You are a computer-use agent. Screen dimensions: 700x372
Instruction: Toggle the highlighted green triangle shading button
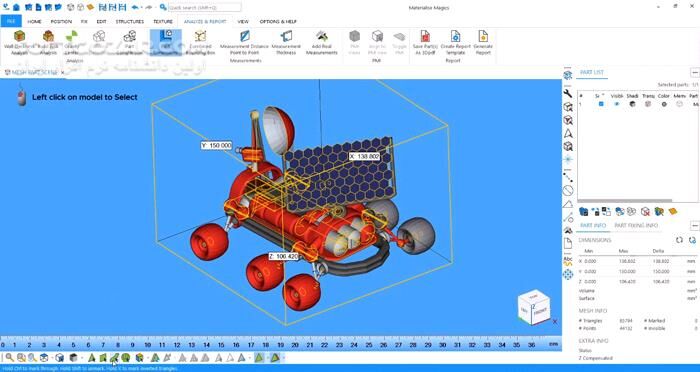pyautogui.click(x=259, y=357)
